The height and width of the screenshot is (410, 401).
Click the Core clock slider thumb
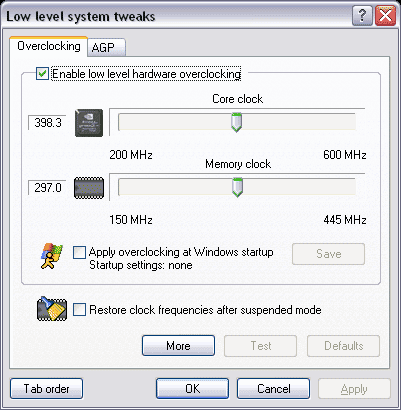[x=236, y=122]
